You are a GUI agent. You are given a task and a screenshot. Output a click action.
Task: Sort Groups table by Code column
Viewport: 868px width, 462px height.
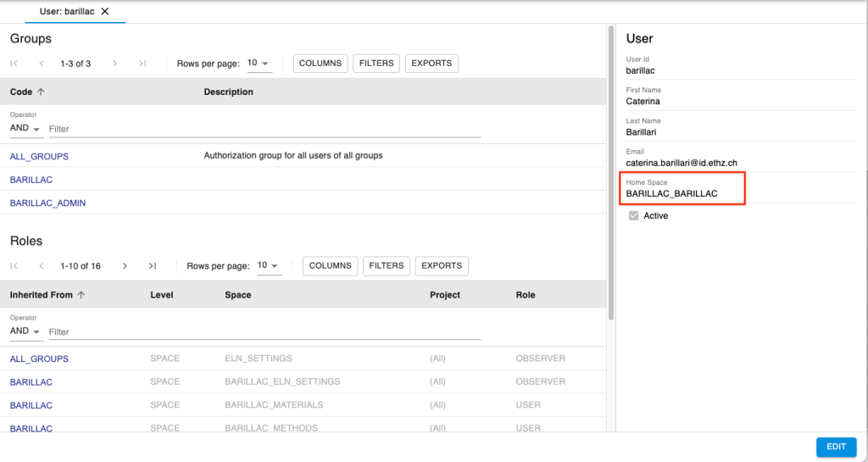(28, 92)
